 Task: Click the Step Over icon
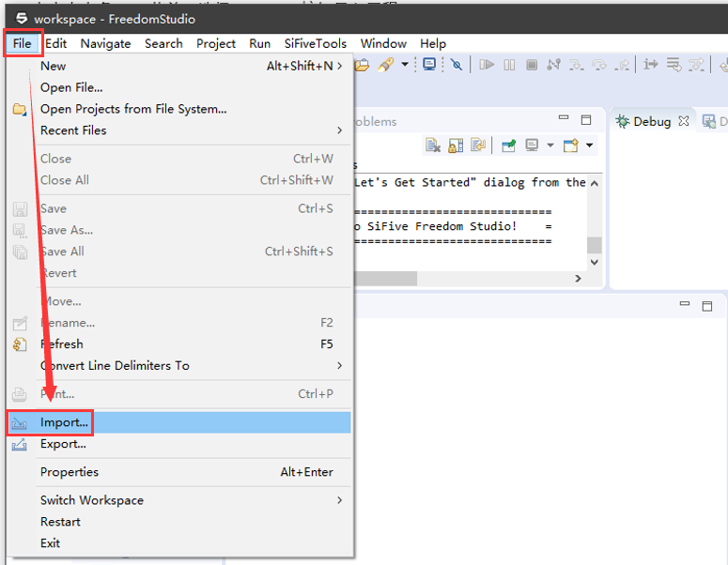(x=599, y=65)
